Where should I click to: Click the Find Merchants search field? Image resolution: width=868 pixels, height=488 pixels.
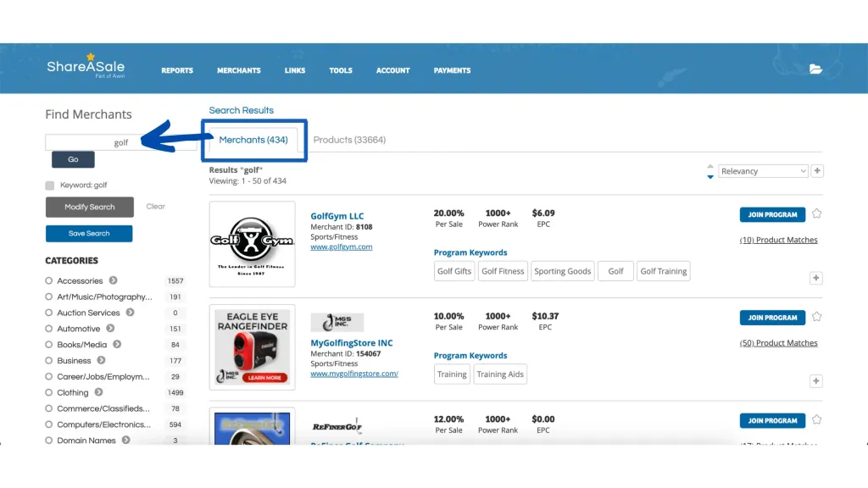(120, 142)
